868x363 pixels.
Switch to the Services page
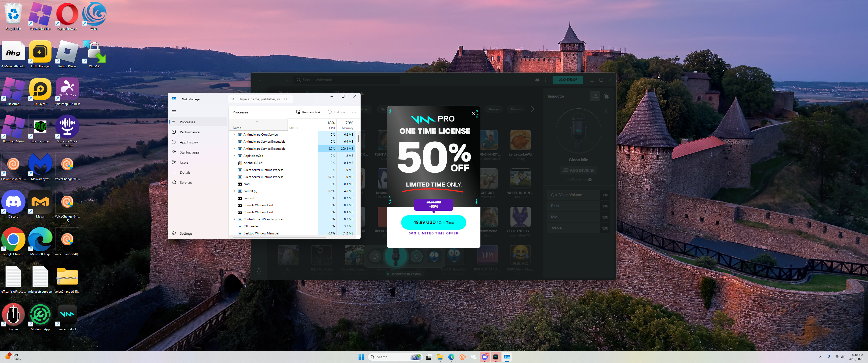186,183
